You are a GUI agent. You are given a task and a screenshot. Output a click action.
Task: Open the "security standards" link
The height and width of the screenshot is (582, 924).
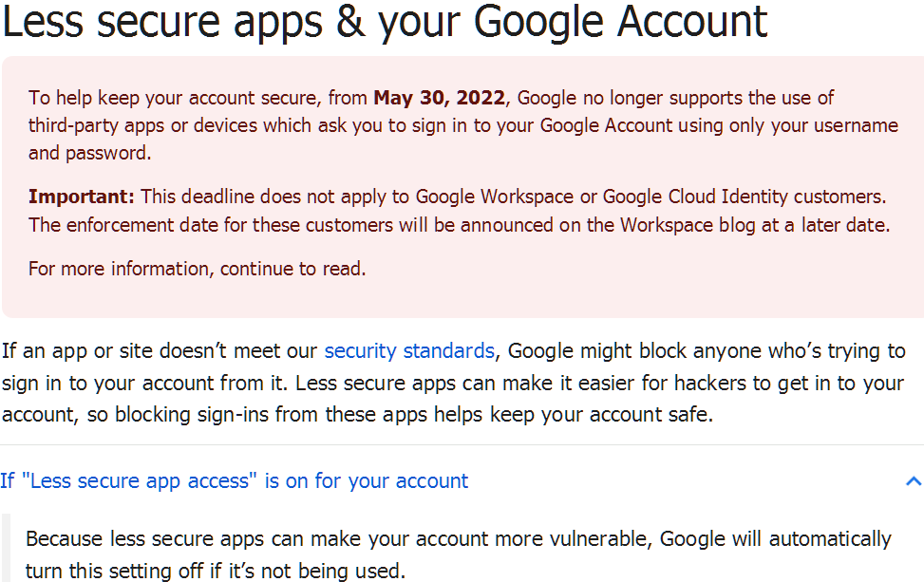(409, 351)
